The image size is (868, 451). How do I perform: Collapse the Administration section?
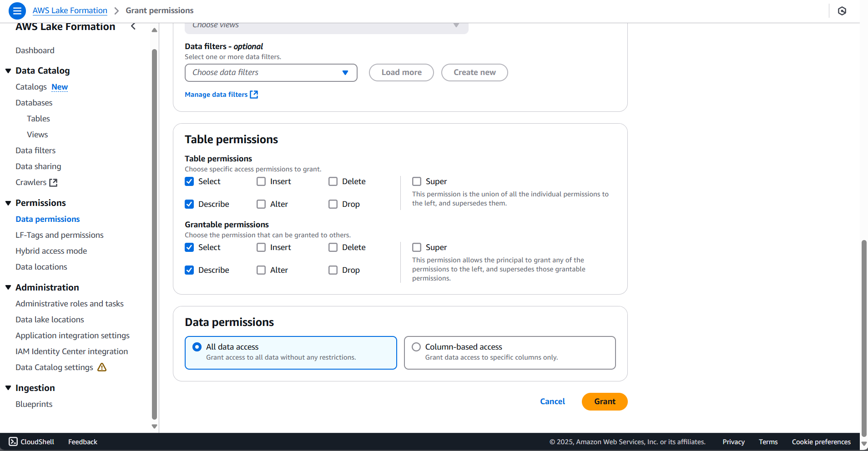pyautogui.click(x=8, y=287)
